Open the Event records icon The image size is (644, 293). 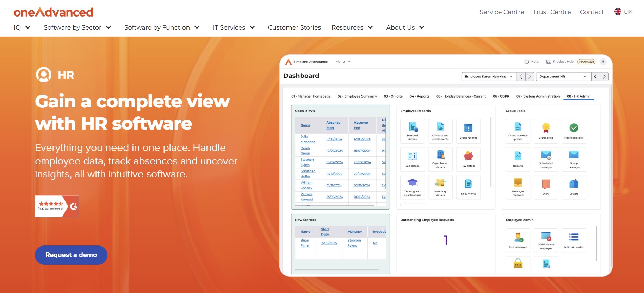click(x=468, y=131)
